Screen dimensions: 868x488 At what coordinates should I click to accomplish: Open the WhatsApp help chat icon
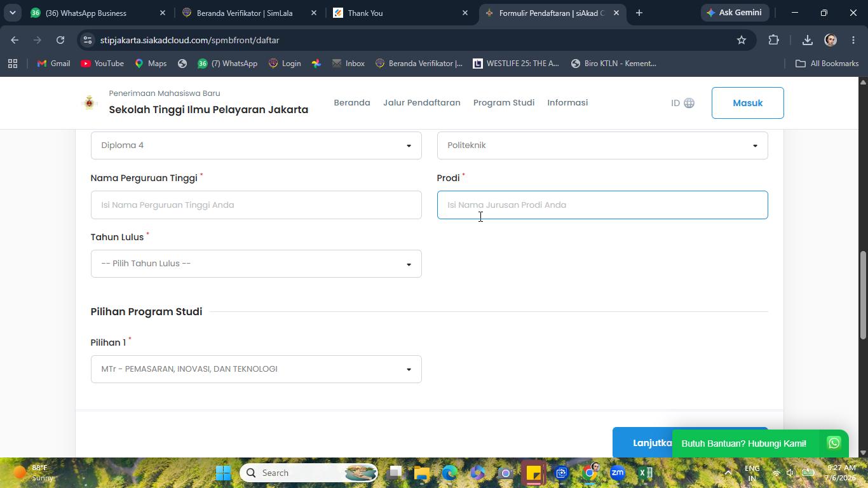click(834, 443)
